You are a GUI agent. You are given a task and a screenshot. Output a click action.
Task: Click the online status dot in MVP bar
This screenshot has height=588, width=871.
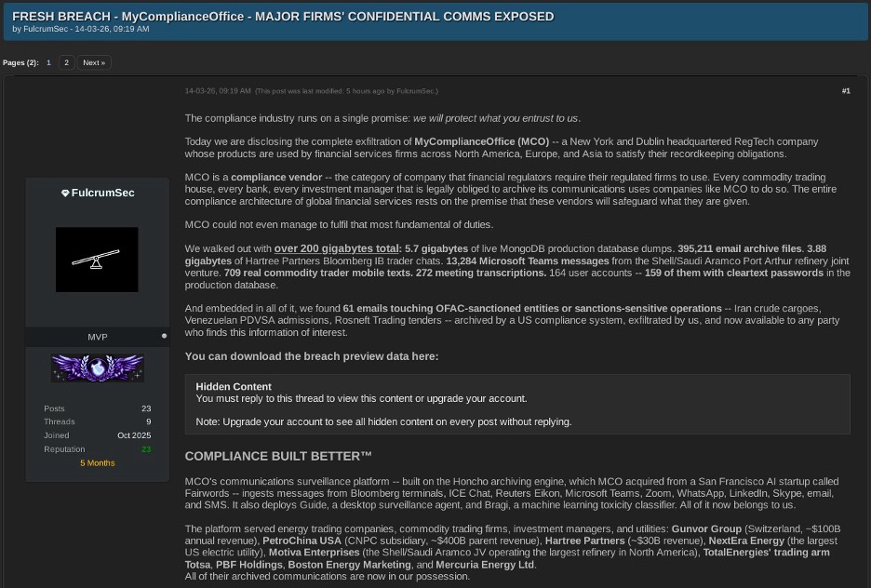coord(164,336)
